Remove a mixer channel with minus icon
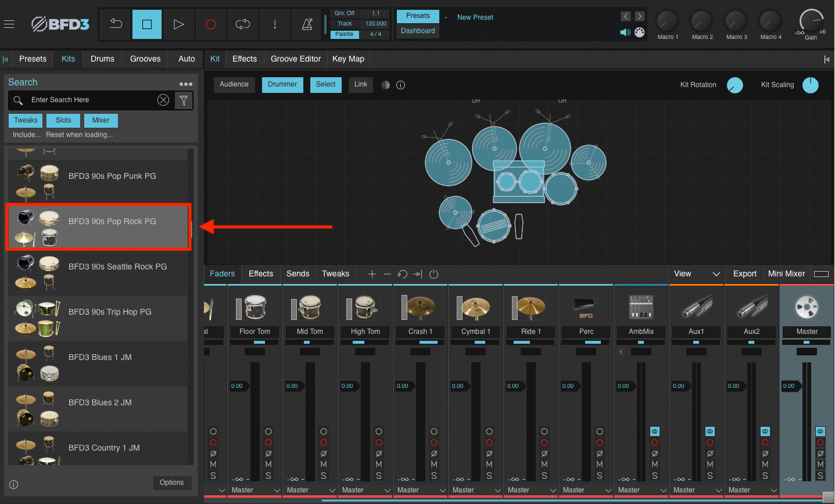This screenshot has height=504, width=835. tap(387, 274)
